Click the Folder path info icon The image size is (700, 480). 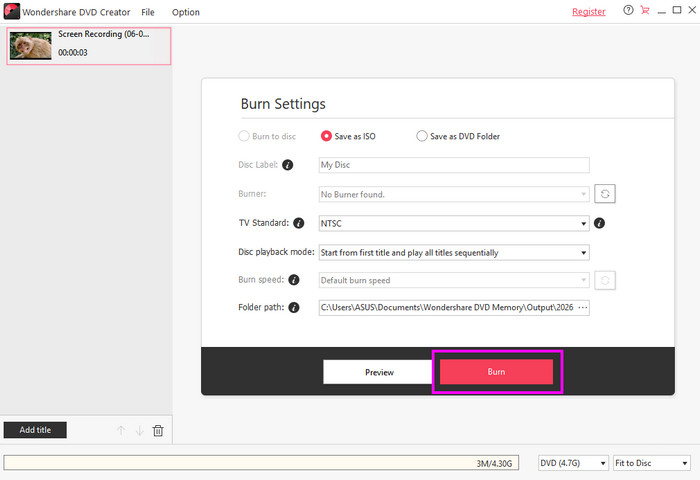click(294, 308)
